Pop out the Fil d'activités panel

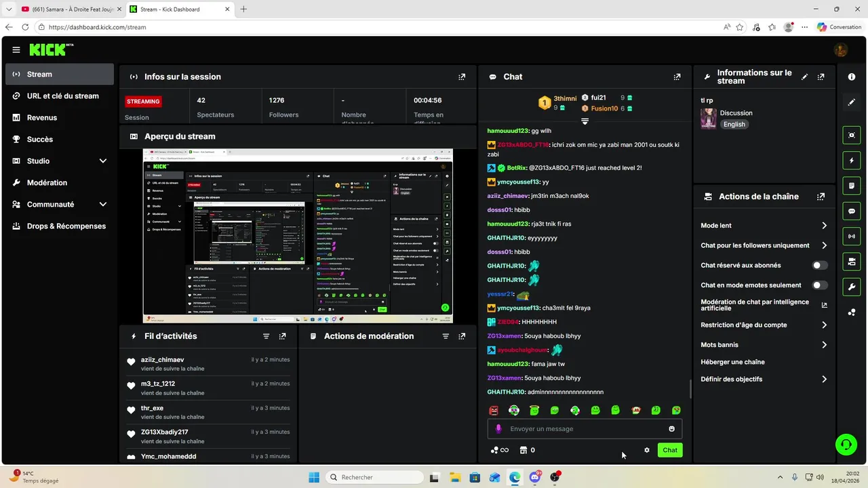click(283, 336)
